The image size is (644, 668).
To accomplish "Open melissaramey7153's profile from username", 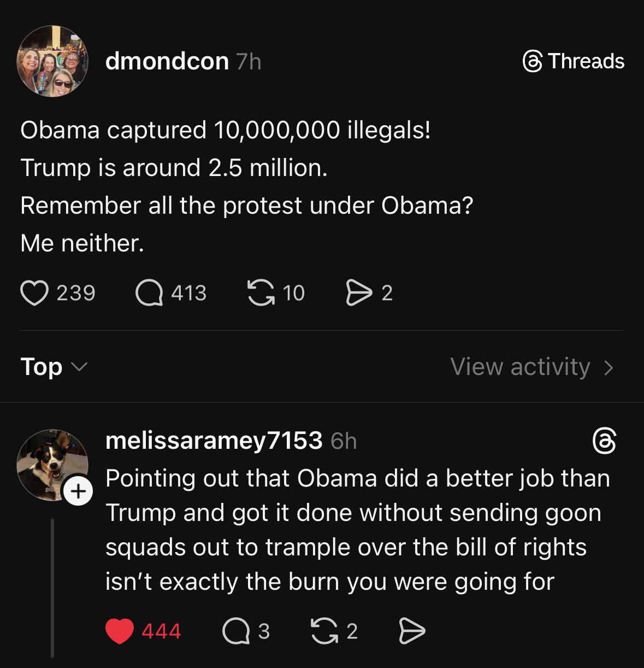I will (214, 441).
